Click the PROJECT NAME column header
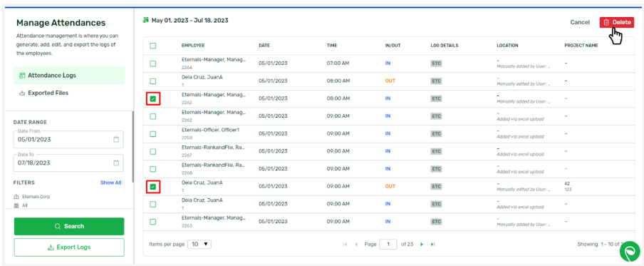644x266 pixels. pyautogui.click(x=581, y=46)
